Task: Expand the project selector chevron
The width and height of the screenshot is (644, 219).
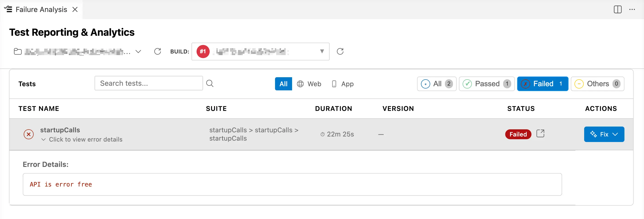Action: click(x=138, y=52)
